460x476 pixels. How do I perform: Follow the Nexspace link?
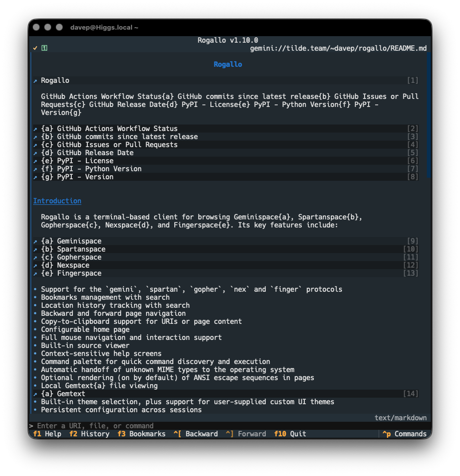pyautogui.click(x=226, y=265)
